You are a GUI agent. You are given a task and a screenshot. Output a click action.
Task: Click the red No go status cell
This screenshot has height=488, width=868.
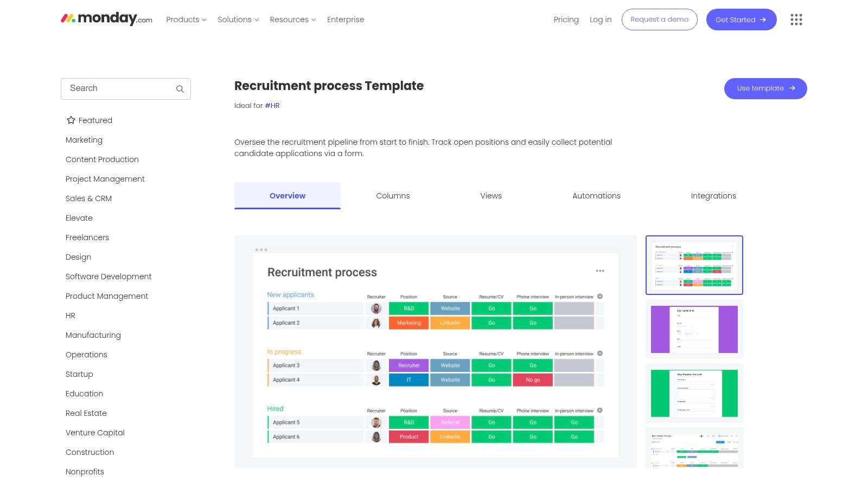(533, 380)
